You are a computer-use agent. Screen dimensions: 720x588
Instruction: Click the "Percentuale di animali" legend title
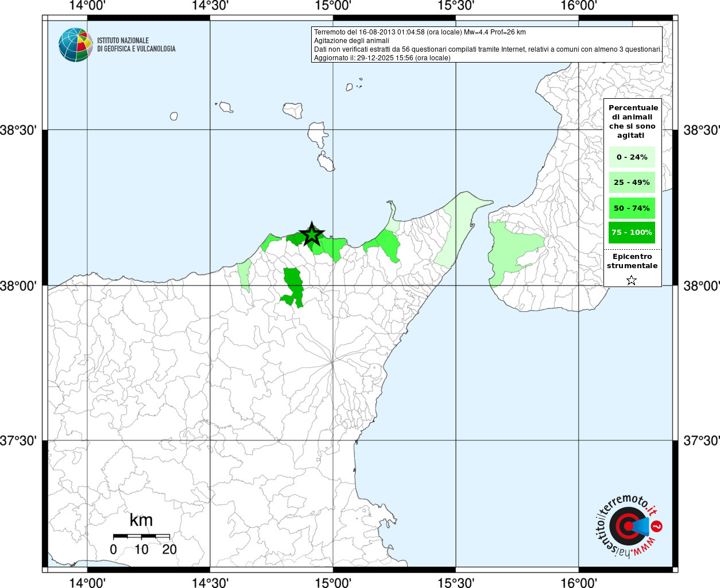click(632, 121)
